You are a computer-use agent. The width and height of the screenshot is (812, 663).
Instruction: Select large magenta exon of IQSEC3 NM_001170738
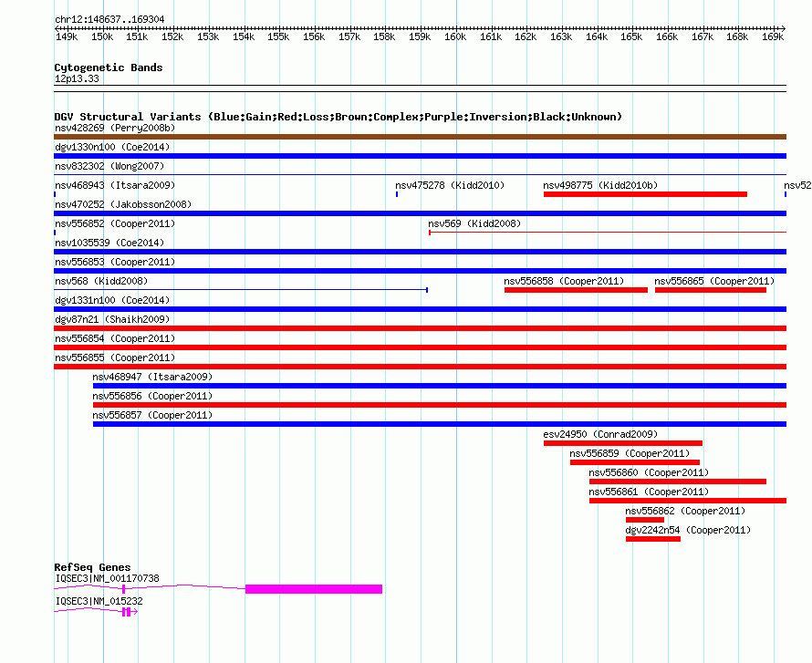point(314,589)
